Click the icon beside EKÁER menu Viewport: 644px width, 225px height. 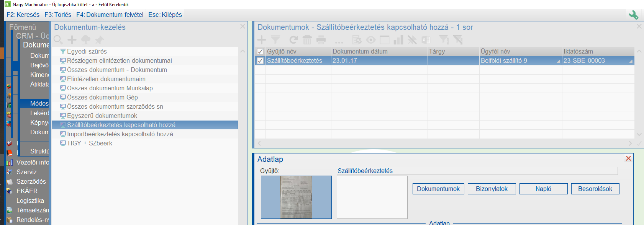coord(10,191)
